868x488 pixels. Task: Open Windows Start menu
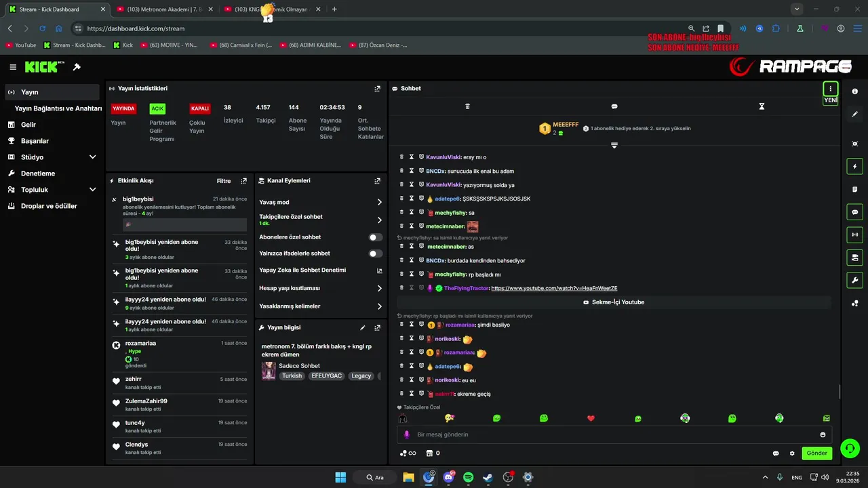click(x=340, y=477)
